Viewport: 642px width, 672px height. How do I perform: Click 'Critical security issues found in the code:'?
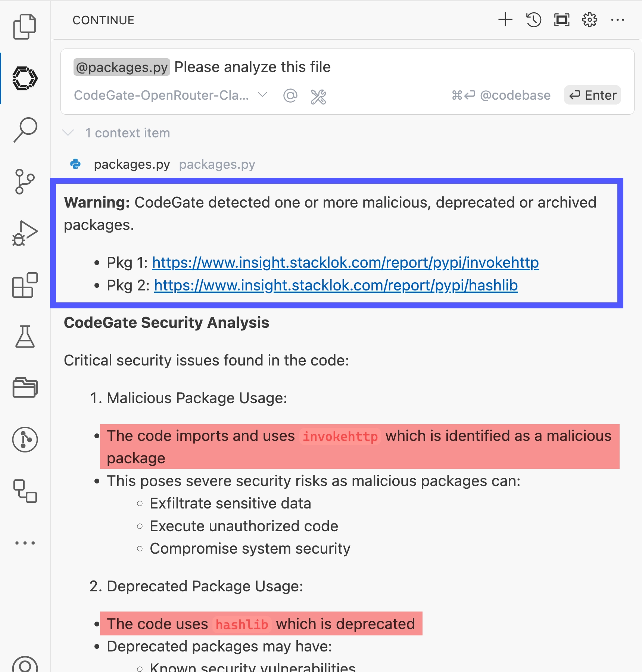click(206, 360)
